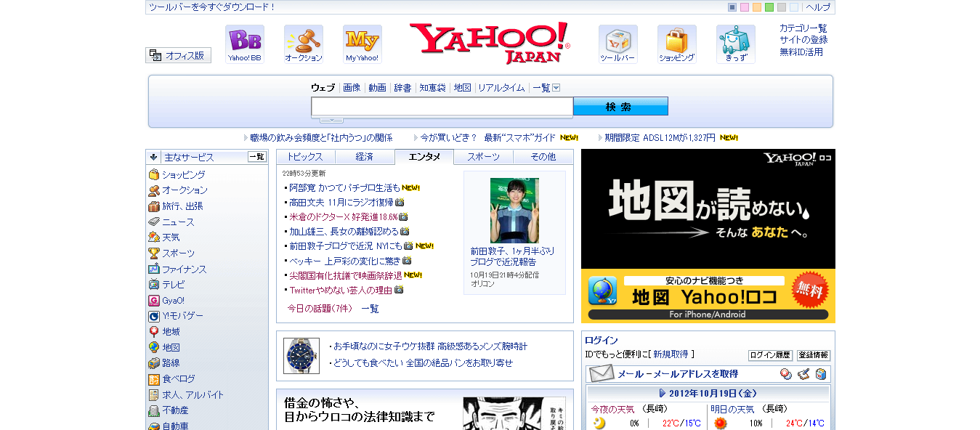Click the 求人、アルバイト icon
Screen dimensions: 980x430
point(154,395)
